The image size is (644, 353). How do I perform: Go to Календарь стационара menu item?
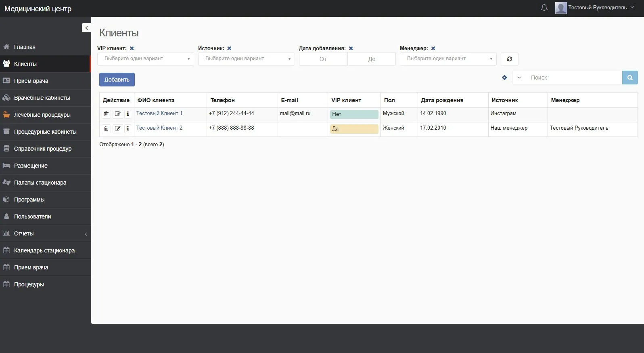[x=44, y=250]
